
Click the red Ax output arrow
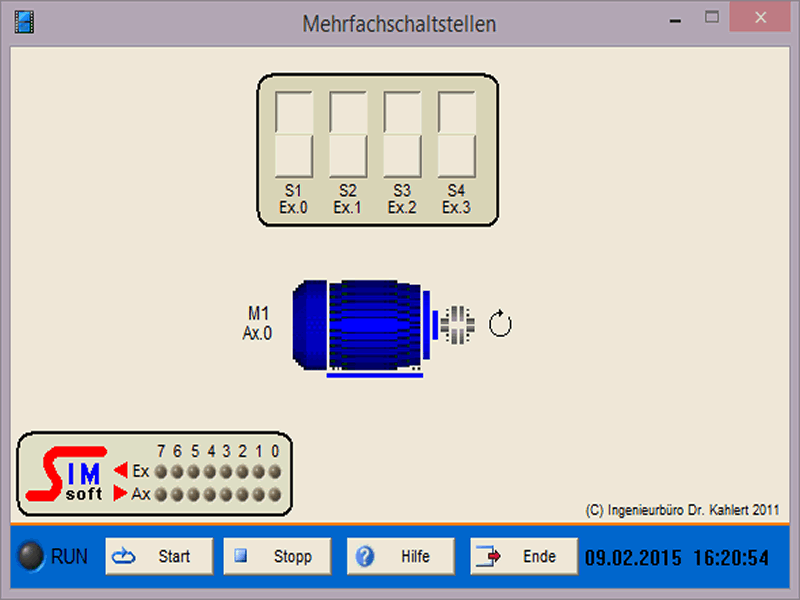[121, 493]
